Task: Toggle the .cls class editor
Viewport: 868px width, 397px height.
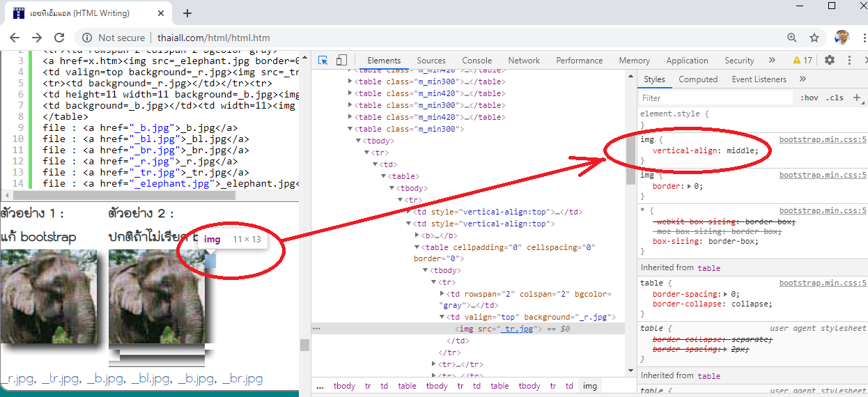Action: (834, 98)
